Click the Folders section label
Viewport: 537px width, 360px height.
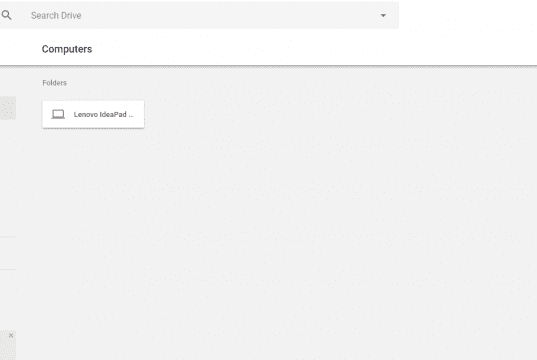tap(54, 83)
